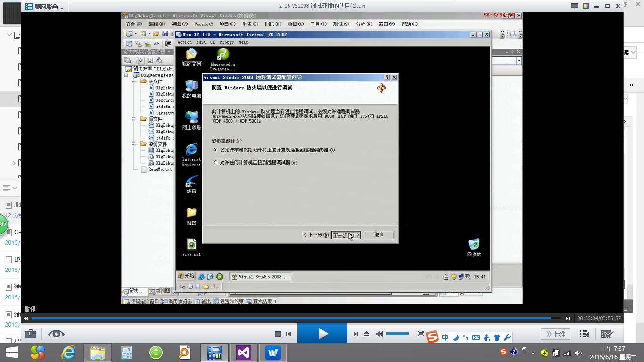Image resolution: width=644 pixels, height=362 pixels.
Task: Click the wizard help question mark button
Action: tap(388, 77)
